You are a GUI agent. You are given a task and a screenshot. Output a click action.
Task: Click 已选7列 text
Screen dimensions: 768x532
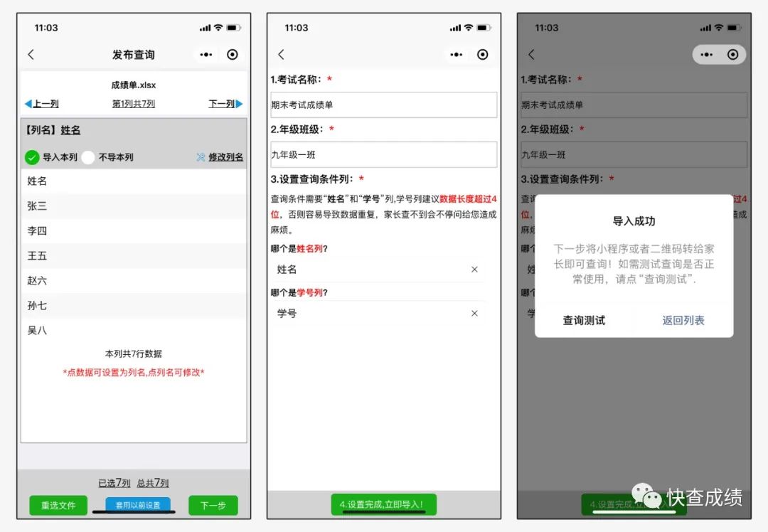pyautogui.click(x=114, y=483)
